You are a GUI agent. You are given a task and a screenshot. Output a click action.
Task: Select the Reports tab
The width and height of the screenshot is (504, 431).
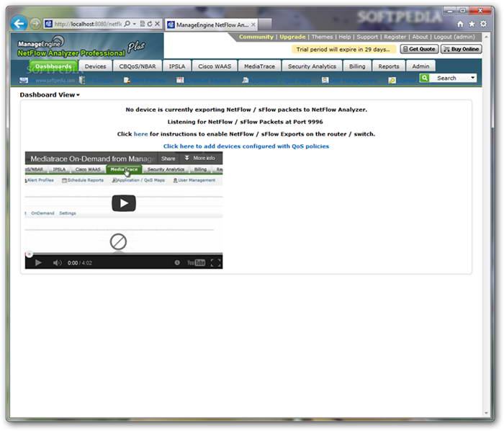(389, 66)
